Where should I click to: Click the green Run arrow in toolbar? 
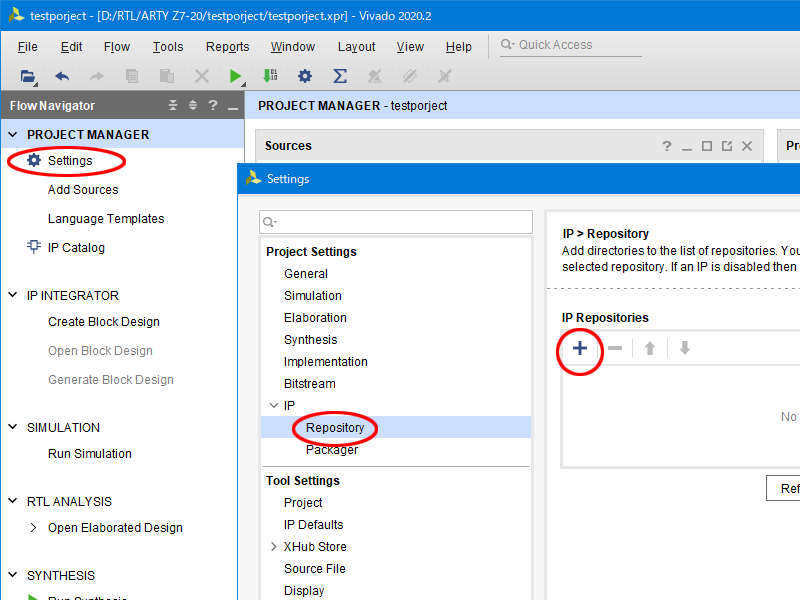click(235, 76)
